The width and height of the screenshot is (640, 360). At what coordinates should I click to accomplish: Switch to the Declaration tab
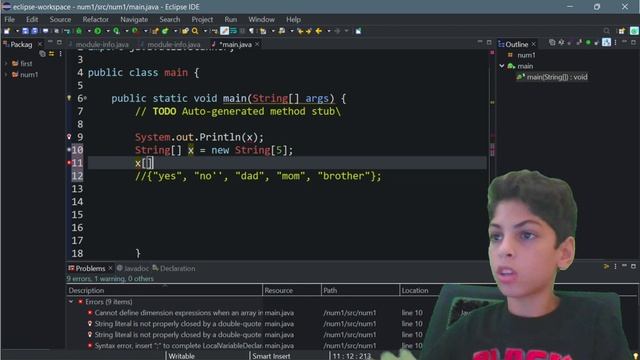pyautogui.click(x=174, y=268)
